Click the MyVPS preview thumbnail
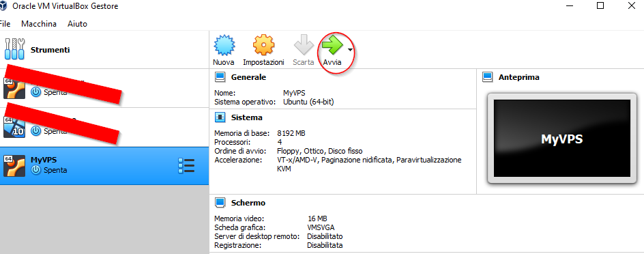The height and width of the screenshot is (254, 644). point(562,139)
